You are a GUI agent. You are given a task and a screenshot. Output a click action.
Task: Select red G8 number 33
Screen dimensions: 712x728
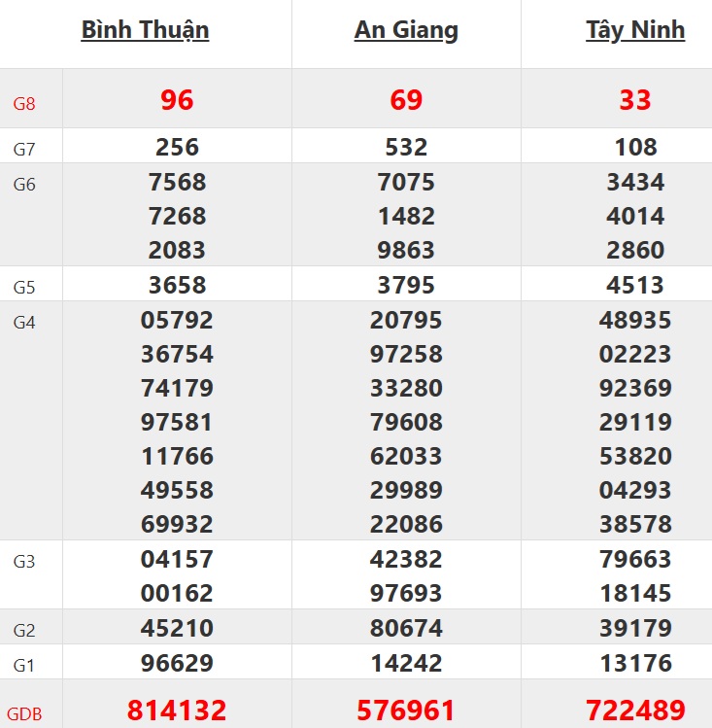coord(635,100)
